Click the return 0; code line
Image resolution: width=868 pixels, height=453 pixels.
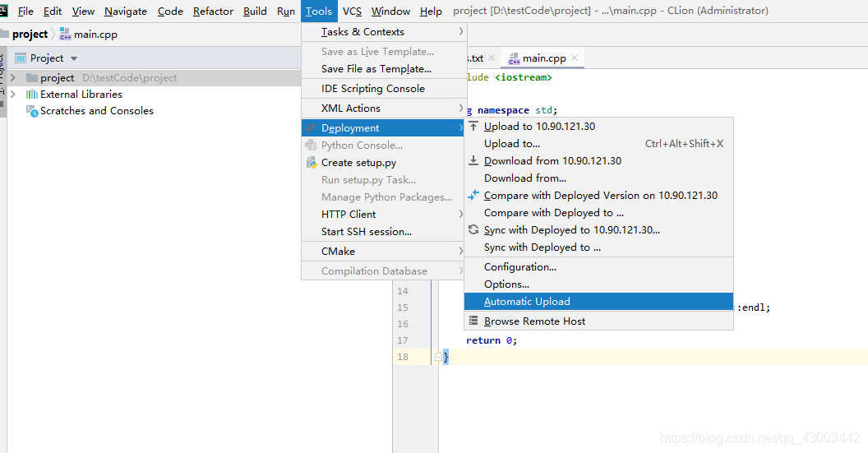coord(492,340)
